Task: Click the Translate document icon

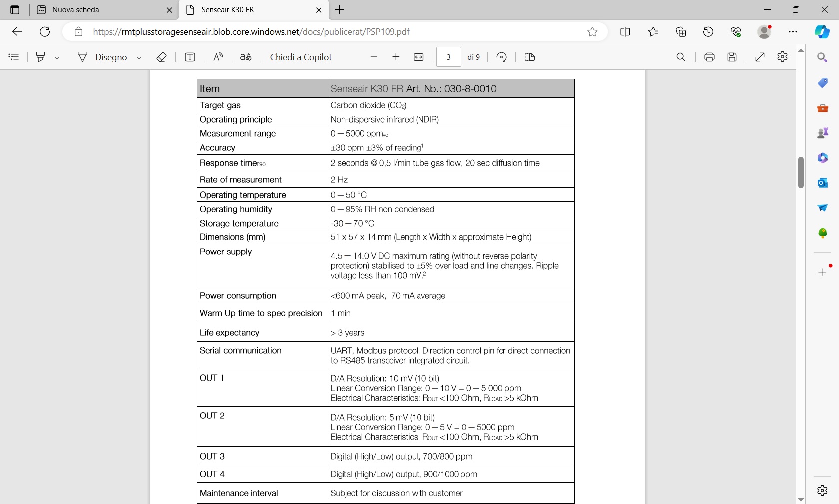Action: coord(245,57)
